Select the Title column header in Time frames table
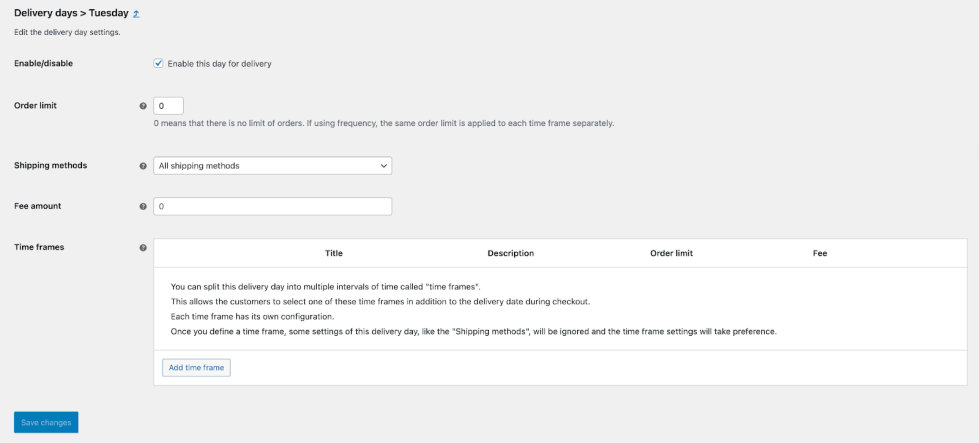 [x=334, y=254]
